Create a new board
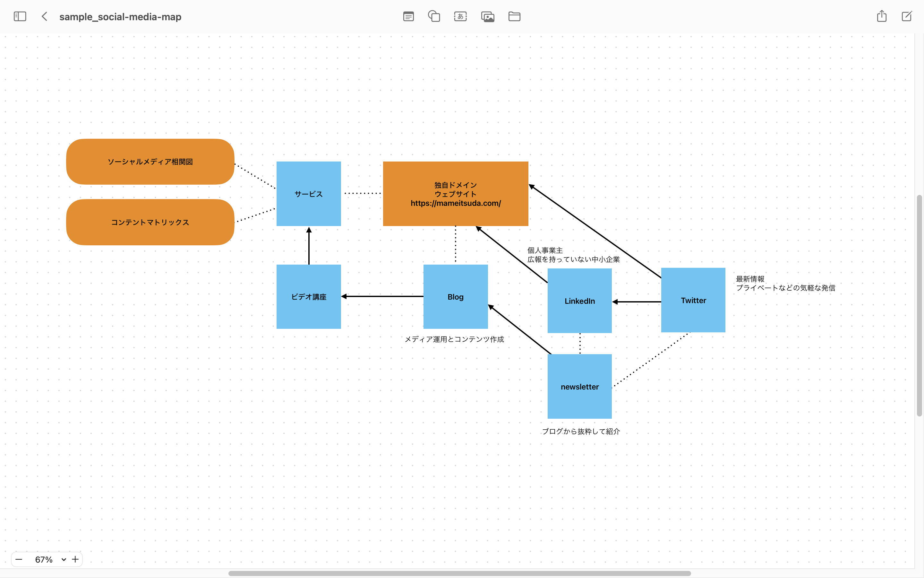 click(907, 16)
